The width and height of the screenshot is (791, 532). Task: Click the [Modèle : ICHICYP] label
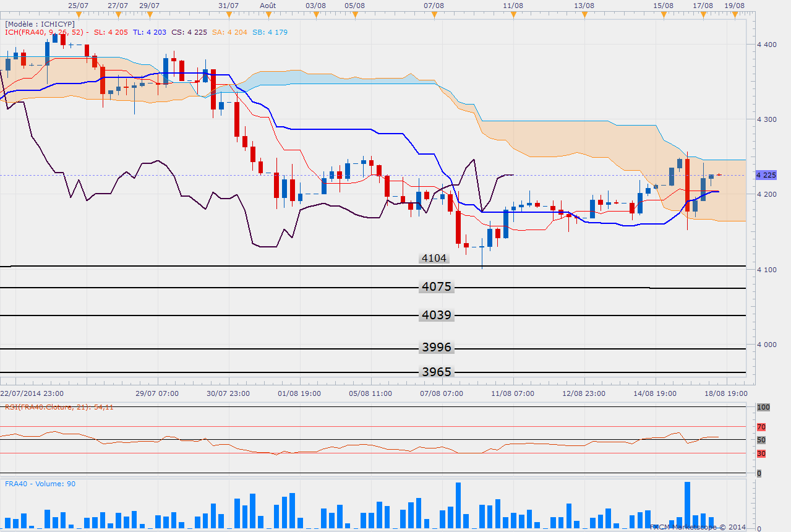coord(40,24)
